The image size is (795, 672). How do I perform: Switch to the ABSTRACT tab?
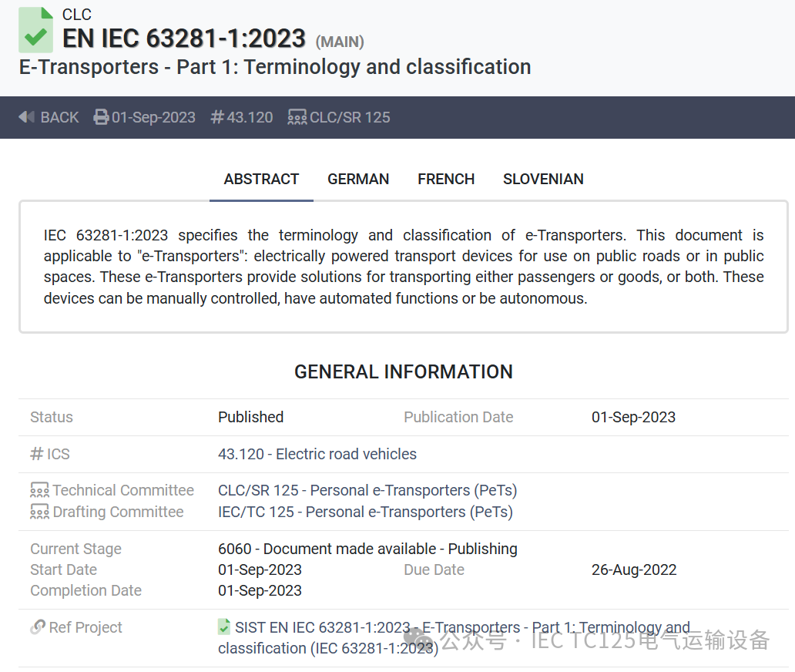tap(261, 179)
